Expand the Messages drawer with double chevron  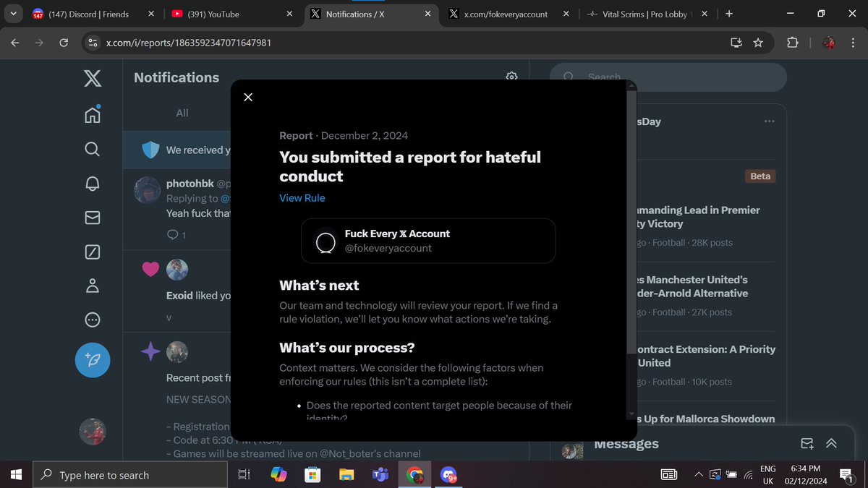point(831,443)
